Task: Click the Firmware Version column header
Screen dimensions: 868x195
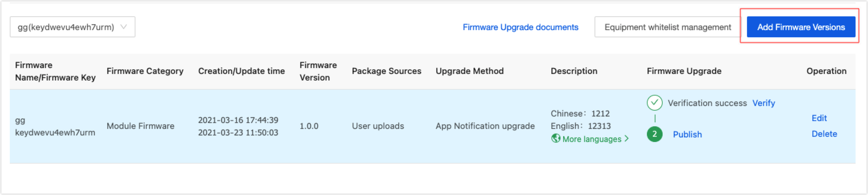Action: pyautogui.click(x=318, y=71)
